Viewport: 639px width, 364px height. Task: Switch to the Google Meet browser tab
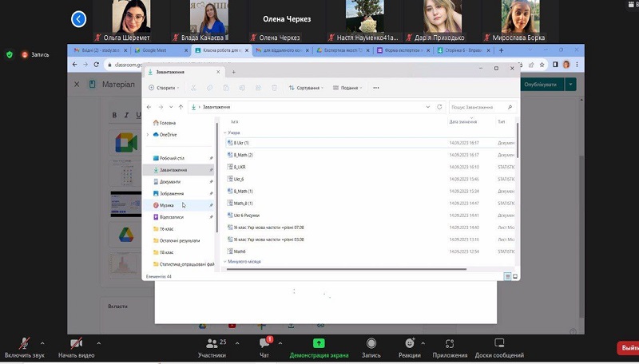point(161,50)
